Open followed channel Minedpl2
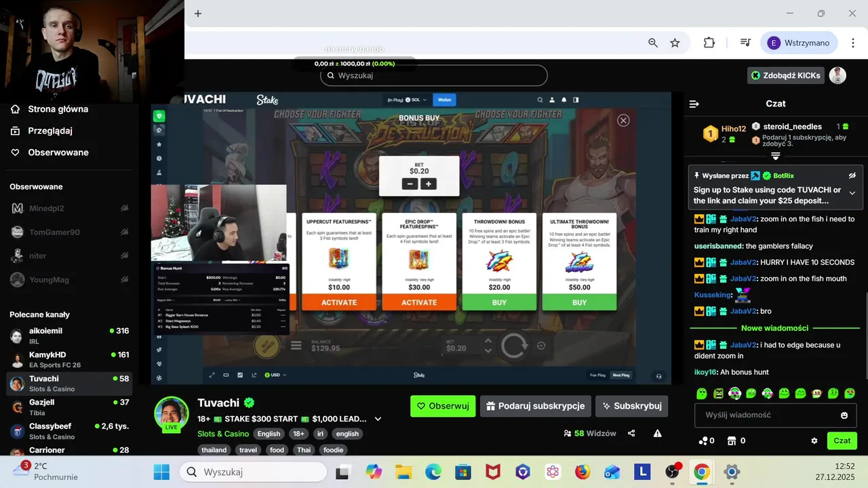 pos(70,208)
